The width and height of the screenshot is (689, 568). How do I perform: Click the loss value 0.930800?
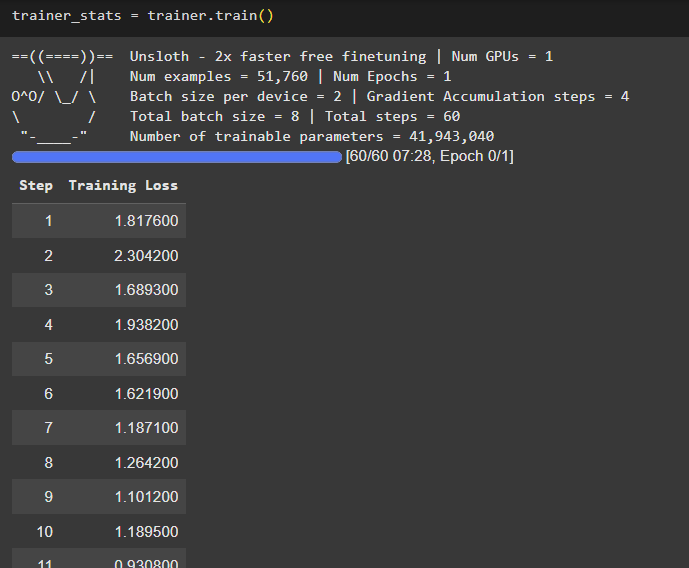(x=146, y=563)
